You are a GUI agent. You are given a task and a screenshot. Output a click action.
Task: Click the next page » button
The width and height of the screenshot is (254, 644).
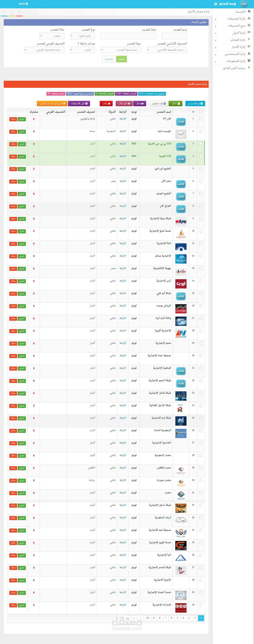coord(134,618)
